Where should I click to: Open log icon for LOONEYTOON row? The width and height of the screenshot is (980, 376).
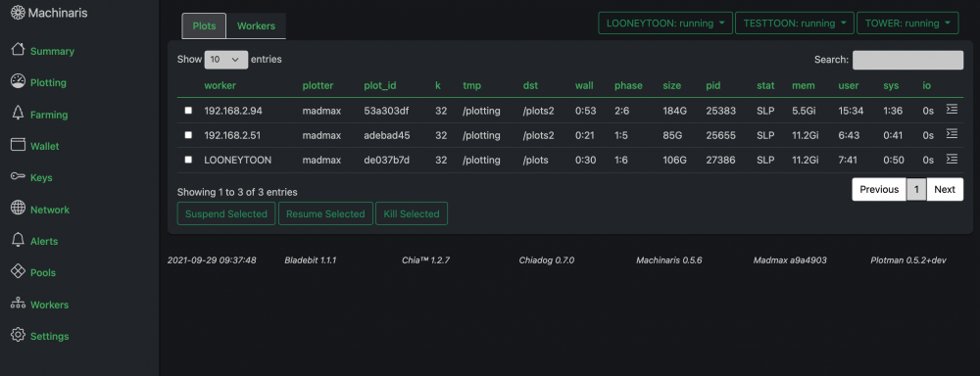point(952,159)
